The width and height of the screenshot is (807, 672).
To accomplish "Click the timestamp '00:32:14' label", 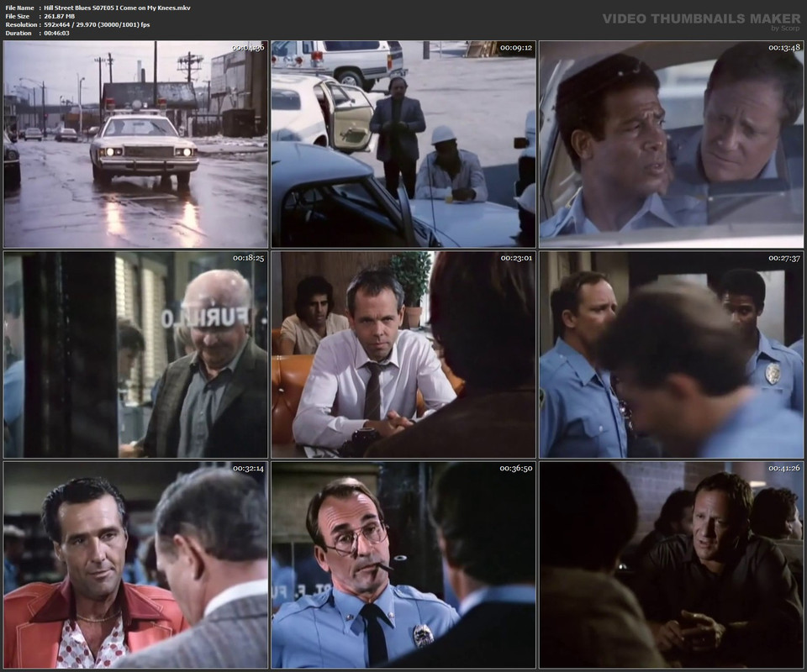I will (249, 468).
